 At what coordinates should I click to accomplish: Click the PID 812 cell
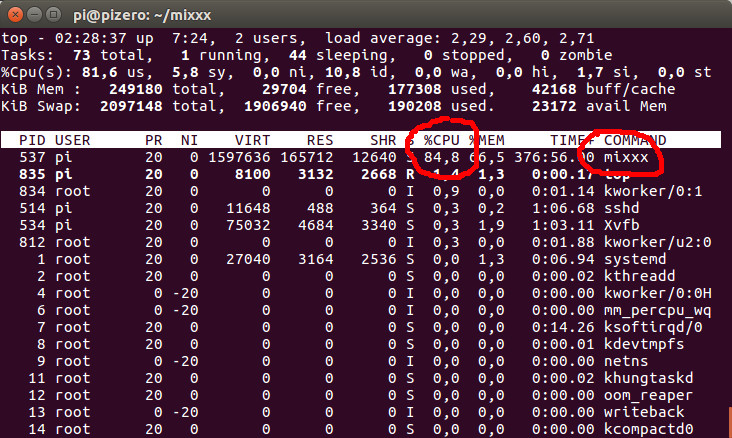pyautogui.click(x=32, y=242)
